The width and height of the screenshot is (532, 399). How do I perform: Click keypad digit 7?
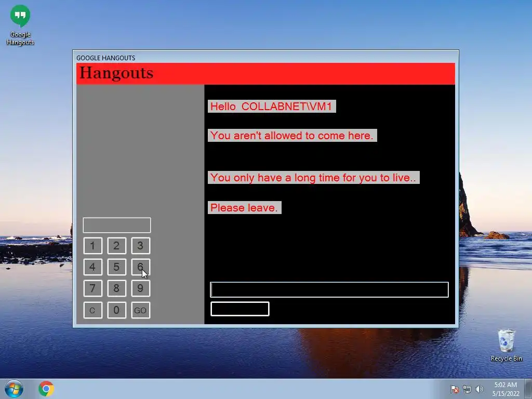92,288
